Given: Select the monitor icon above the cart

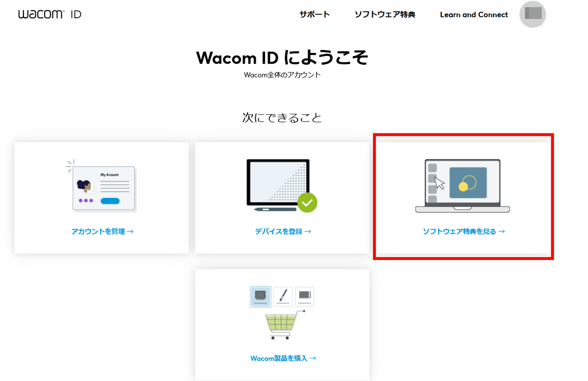Looking at the screenshot, I should click(x=261, y=296).
